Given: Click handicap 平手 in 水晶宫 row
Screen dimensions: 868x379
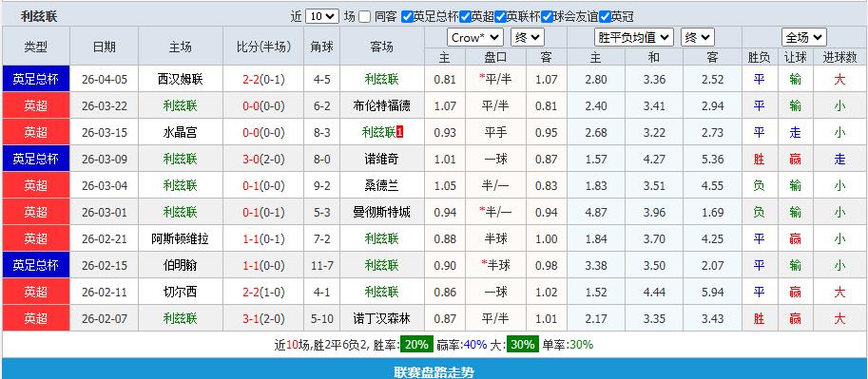Looking at the screenshot, I should [x=496, y=132].
